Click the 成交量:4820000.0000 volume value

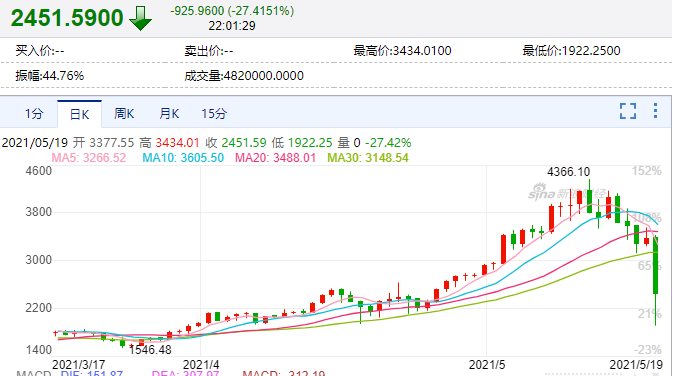pyautogui.click(x=244, y=76)
